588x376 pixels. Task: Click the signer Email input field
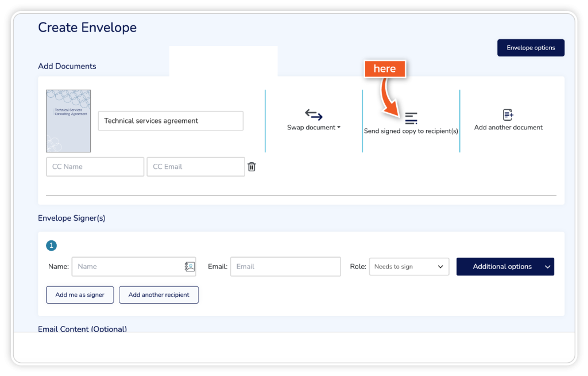coord(285,267)
